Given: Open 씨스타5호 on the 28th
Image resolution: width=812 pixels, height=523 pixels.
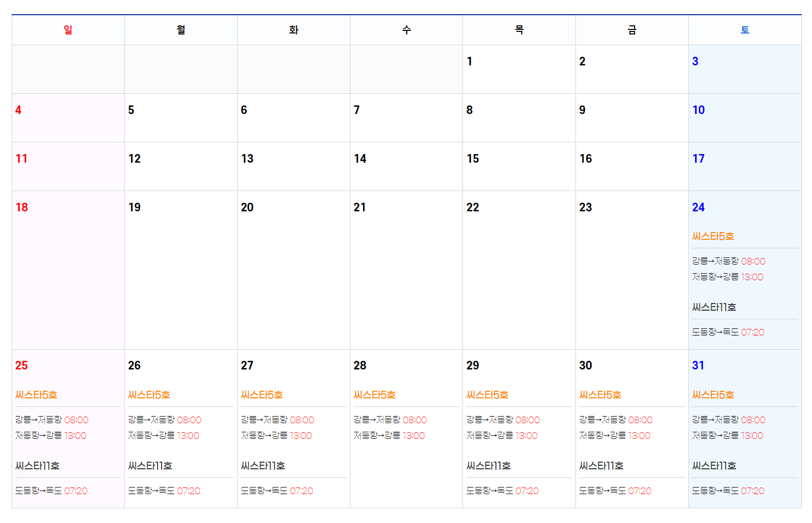Looking at the screenshot, I should 374,395.
